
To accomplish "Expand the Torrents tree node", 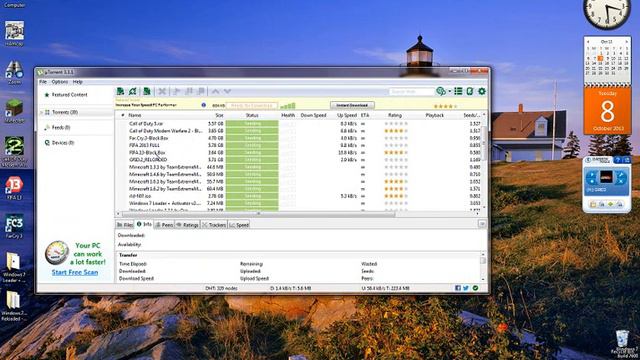I will (x=41, y=112).
